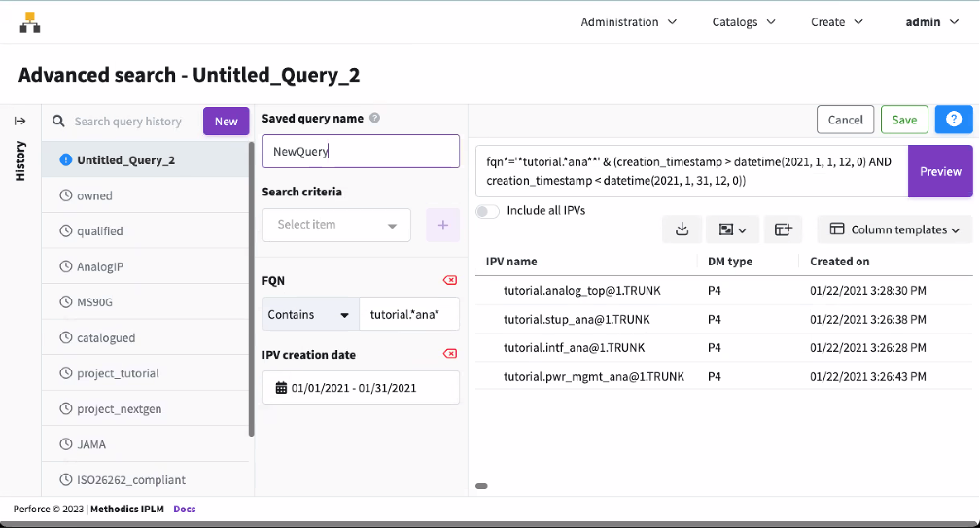Open the image view options dropdown
This screenshot has width=980, height=528.
[732, 229]
